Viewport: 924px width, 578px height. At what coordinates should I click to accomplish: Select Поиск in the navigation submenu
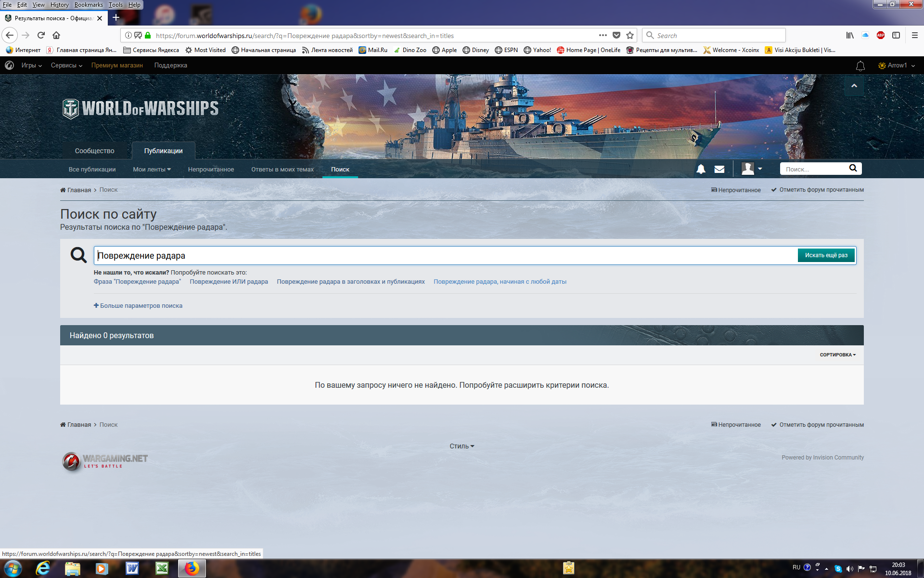(340, 169)
